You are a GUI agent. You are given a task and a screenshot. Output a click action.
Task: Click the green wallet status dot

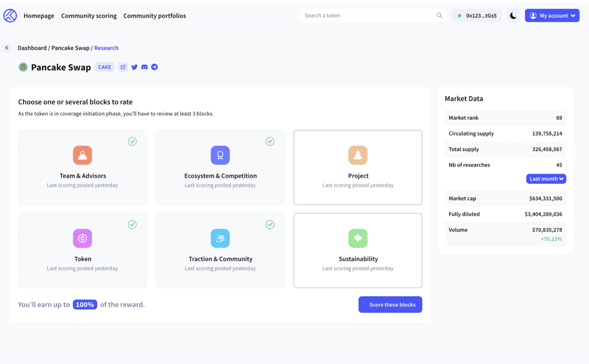click(x=459, y=16)
